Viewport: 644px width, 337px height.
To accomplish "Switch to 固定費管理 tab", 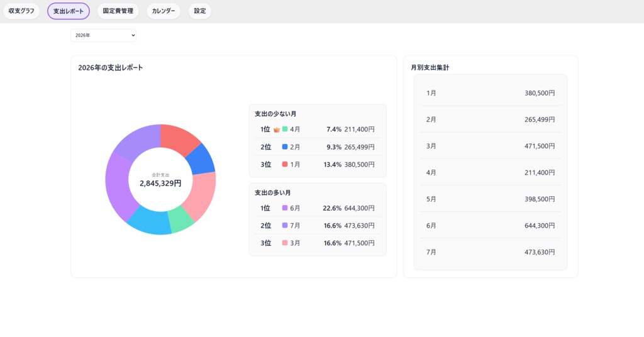I will 118,11.
